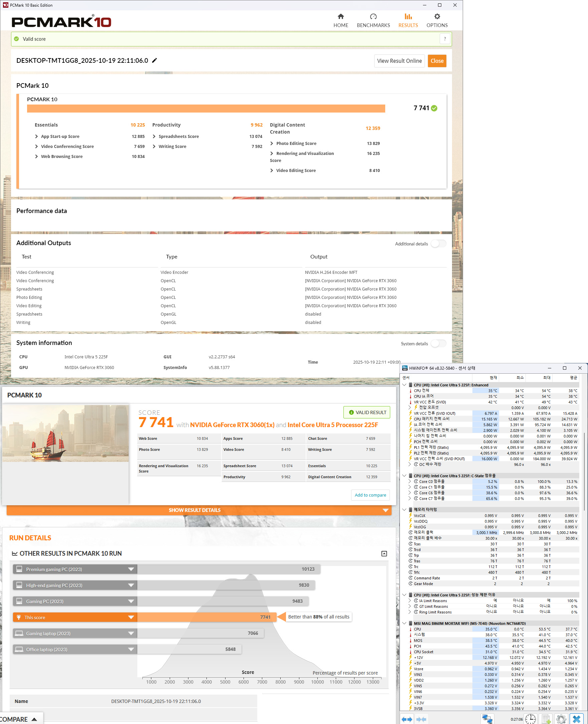Click HWiNFO shrink columns arrows icon
This screenshot has height=724, width=588.
coord(421,719)
